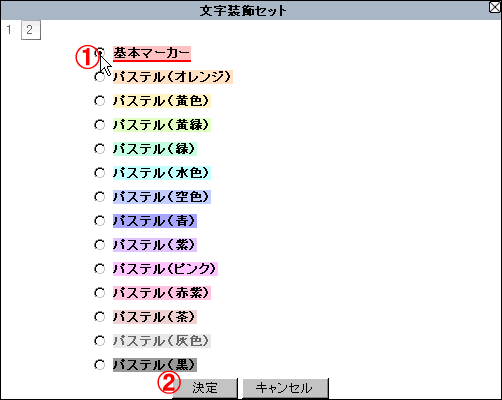502x400 pixels.
Task: Select the パステル(黄色) radio button
Action: pos(100,101)
